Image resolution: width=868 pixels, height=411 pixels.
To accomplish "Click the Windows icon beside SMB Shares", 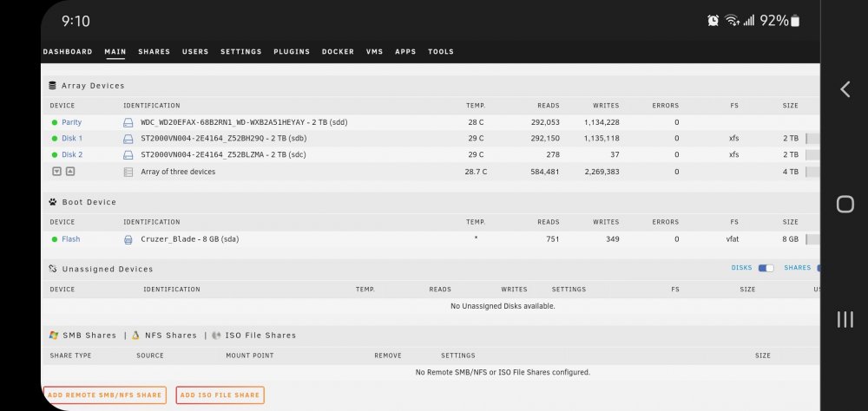I will click(x=54, y=336).
